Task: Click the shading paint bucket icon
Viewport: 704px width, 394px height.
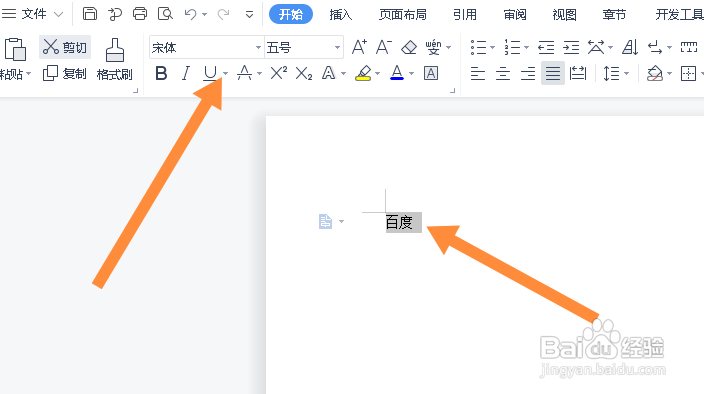Action: [655, 73]
